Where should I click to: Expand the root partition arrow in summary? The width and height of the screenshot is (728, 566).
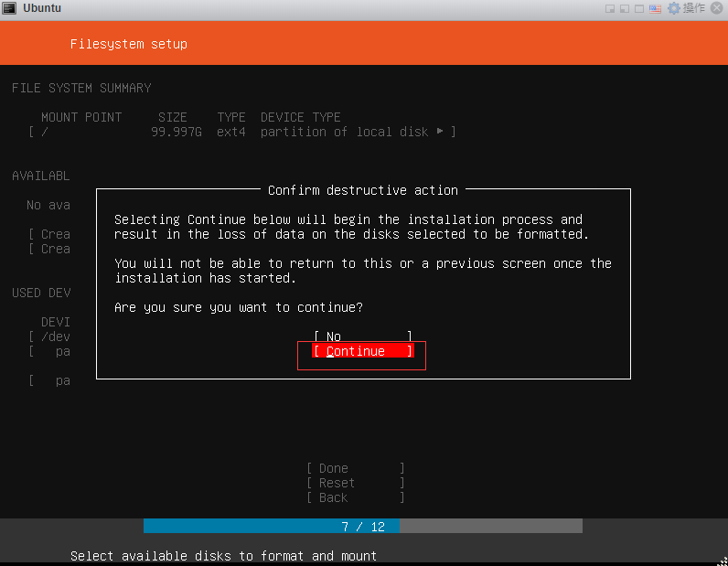coord(440,132)
